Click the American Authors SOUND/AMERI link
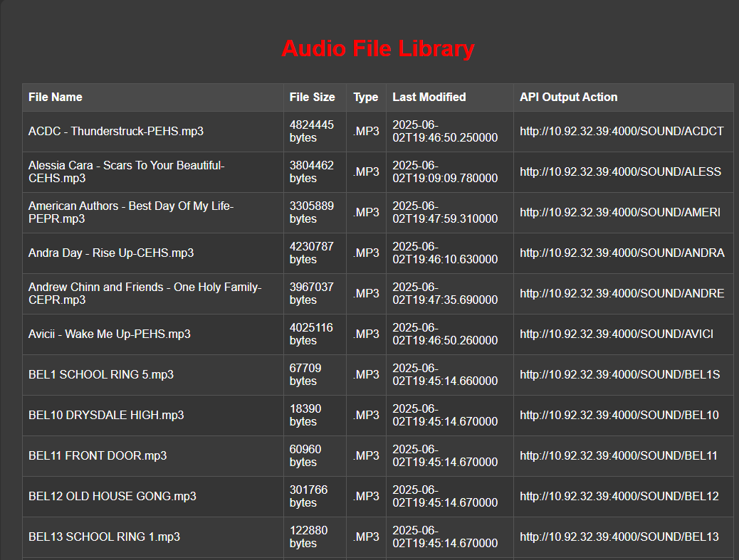 tap(620, 212)
